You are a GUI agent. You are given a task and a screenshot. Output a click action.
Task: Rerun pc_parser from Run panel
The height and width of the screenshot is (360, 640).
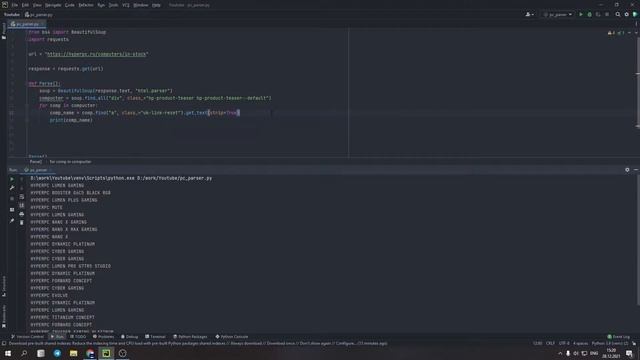pos(12,179)
